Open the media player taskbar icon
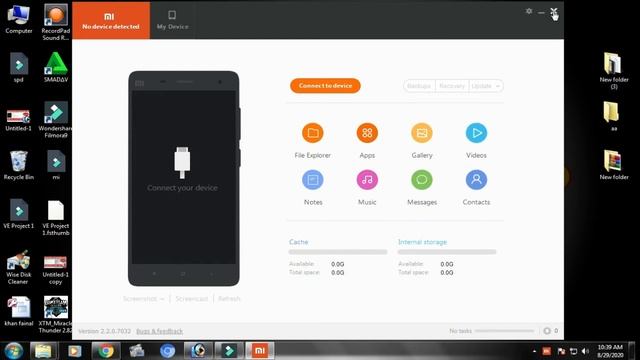Image resolution: width=640 pixels, height=360 pixels. click(x=74, y=351)
